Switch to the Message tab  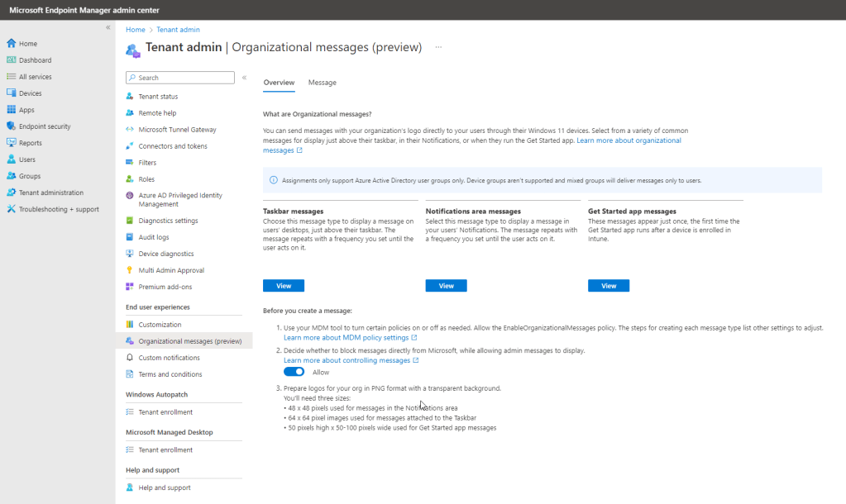coord(322,83)
